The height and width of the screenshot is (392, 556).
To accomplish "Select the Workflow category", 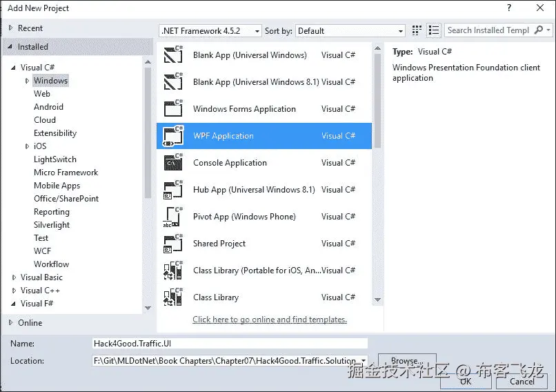I will point(51,264).
